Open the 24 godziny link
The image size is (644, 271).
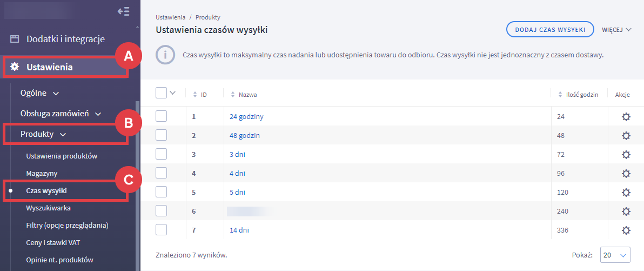[246, 117]
